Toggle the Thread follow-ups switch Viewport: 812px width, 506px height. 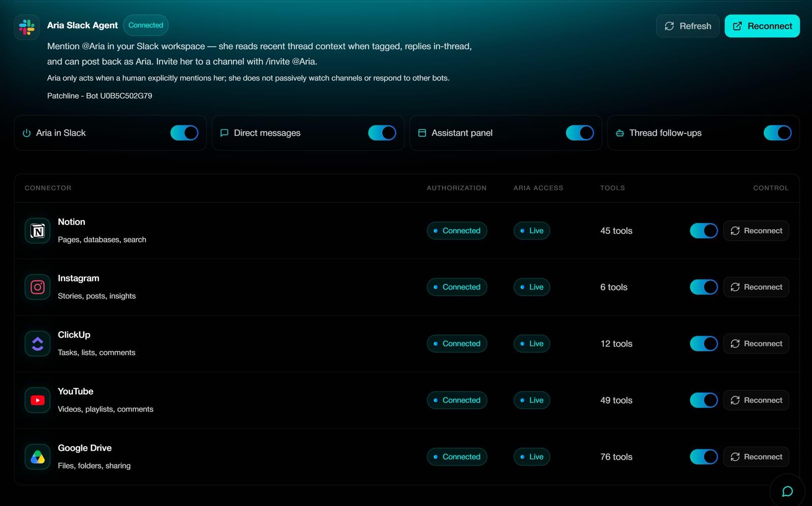(x=777, y=133)
